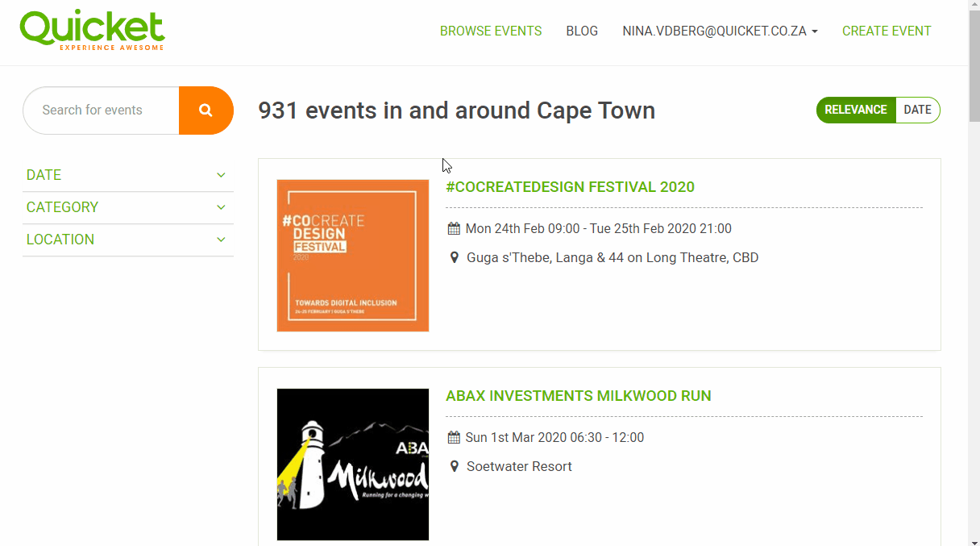The image size is (980, 546).
Task: Sort events by Date
Action: point(917,110)
